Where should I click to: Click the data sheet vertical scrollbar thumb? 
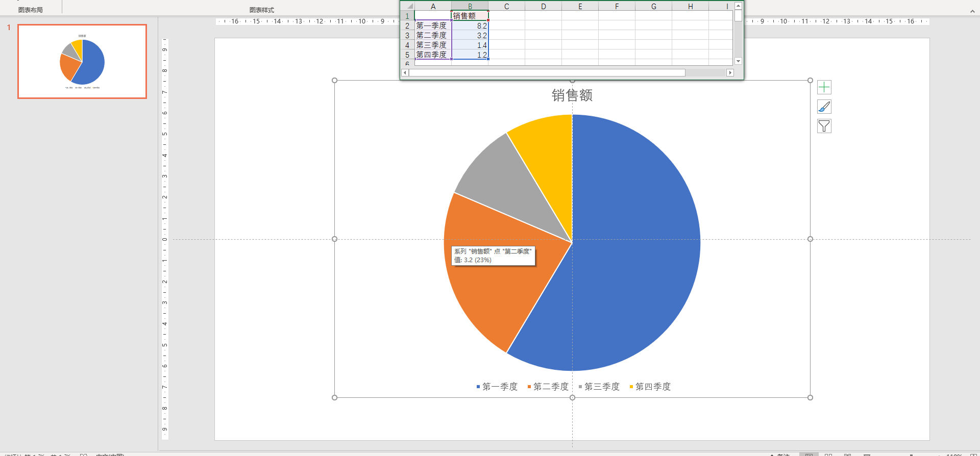pos(738,15)
